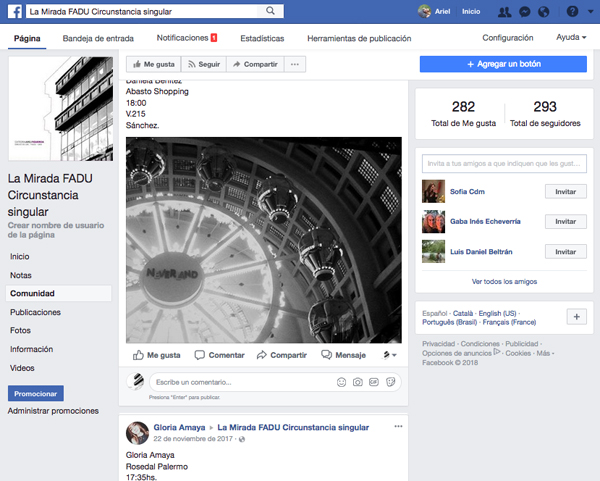Click Agregar un botón

[x=503, y=64]
